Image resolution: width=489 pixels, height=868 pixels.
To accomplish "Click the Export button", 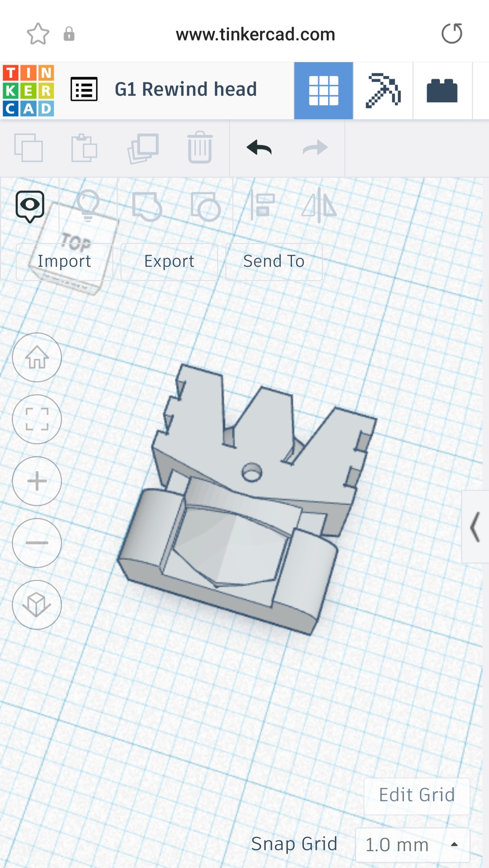I will (169, 261).
